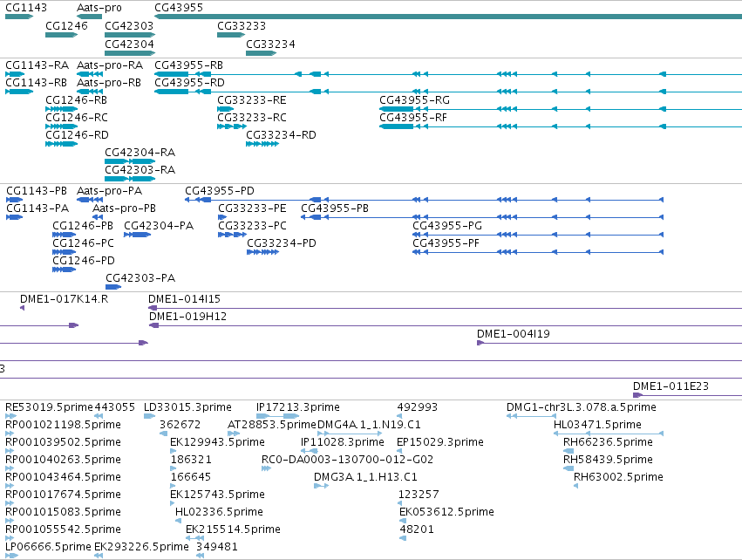Click transcript label CG33234-RD
742x560 pixels.
281,135
